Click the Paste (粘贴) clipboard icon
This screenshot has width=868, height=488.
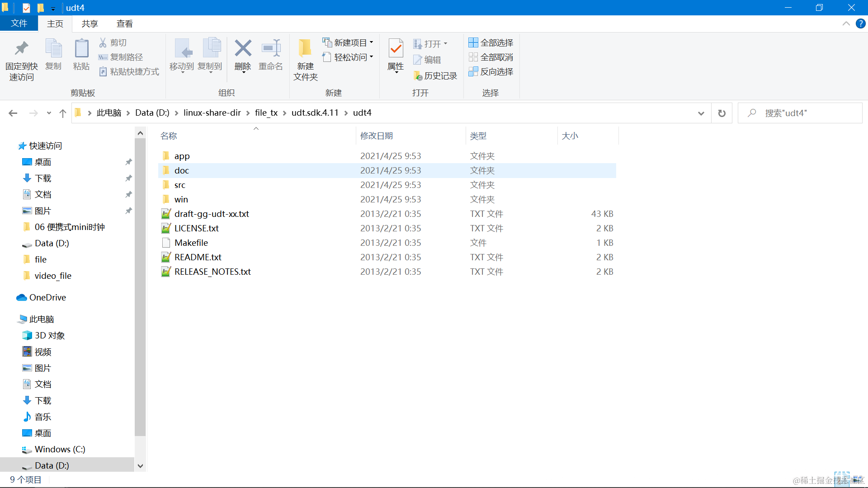(x=81, y=49)
